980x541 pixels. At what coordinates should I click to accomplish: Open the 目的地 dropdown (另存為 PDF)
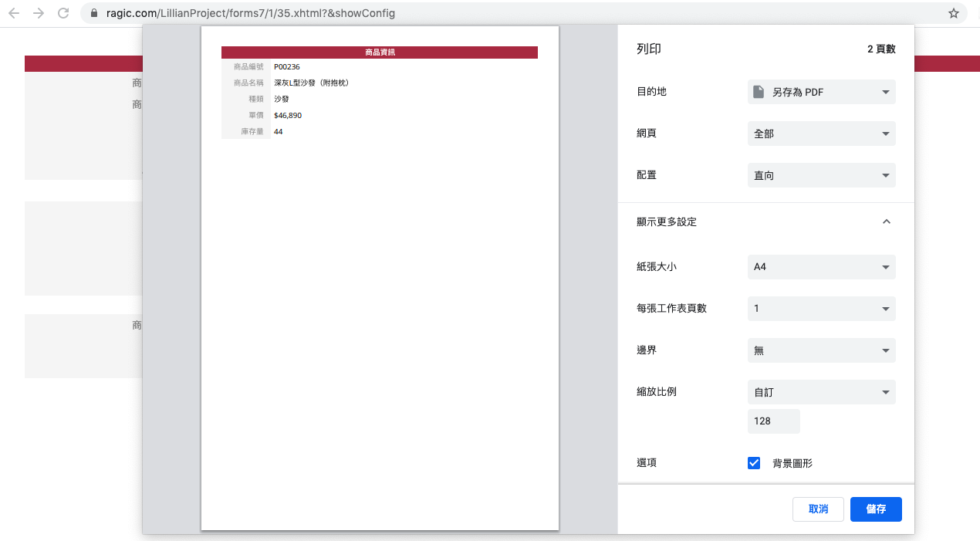(x=821, y=92)
